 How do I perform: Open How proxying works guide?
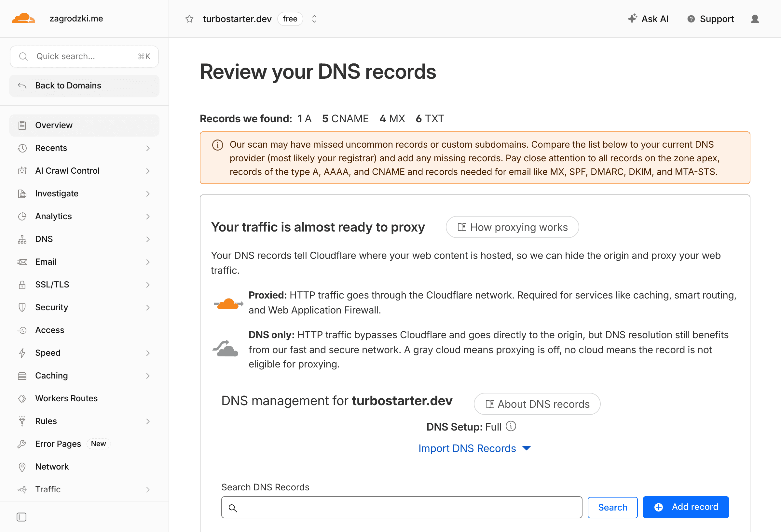[512, 227]
